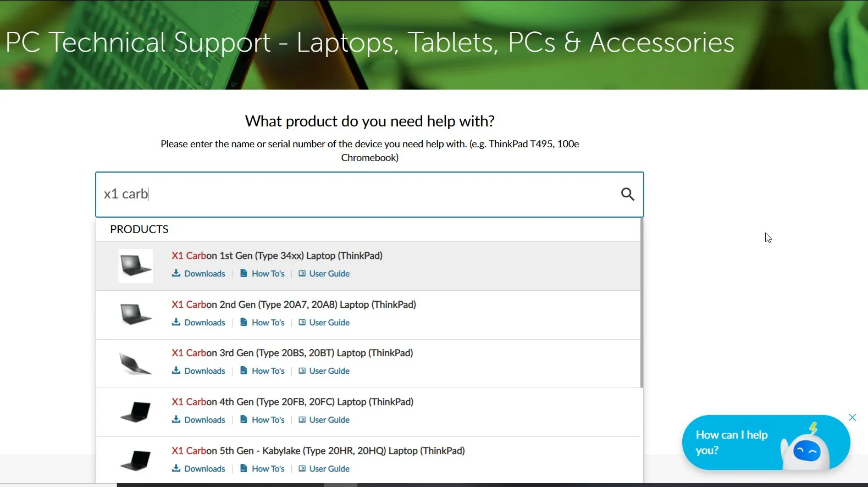Click X1 Carbon 1st Gen laptop thumbnail
The width and height of the screenshot is (868, 487).
pos(136,266)
